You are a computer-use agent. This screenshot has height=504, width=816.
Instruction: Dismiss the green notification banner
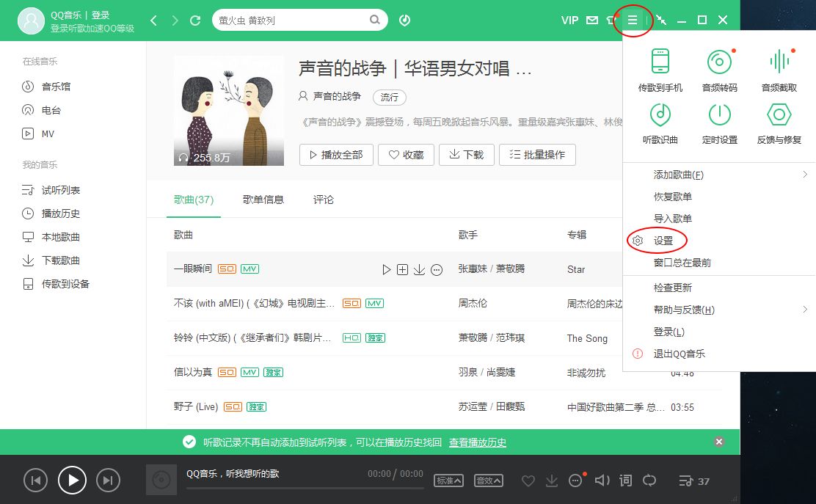tap(719, 442)
